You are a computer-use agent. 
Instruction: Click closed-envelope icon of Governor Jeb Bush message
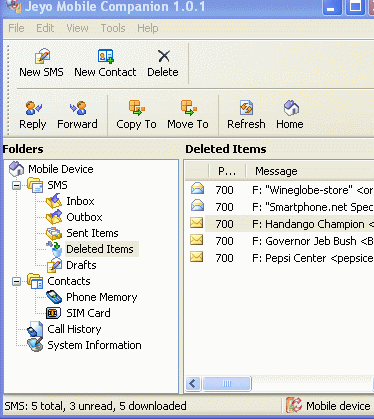[x=197, y=240]
